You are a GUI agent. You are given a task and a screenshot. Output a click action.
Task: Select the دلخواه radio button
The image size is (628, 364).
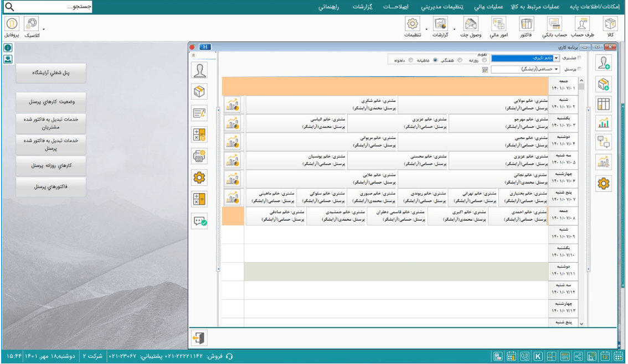410,60
